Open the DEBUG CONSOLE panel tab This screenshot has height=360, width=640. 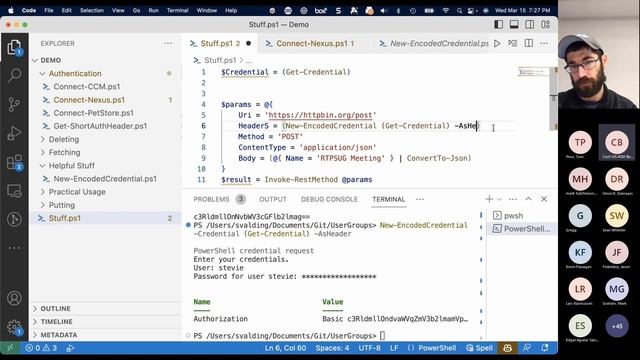pos(329,199)
